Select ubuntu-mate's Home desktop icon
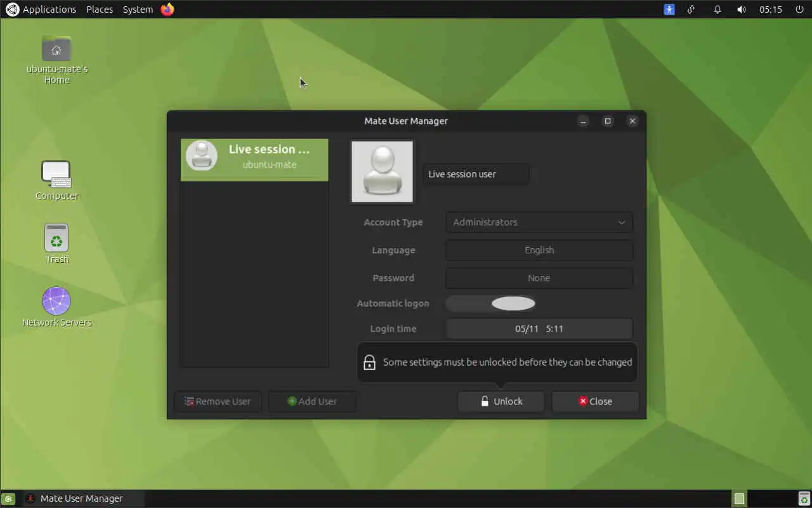This screenshot has width=812, height=508. point(56,59)
